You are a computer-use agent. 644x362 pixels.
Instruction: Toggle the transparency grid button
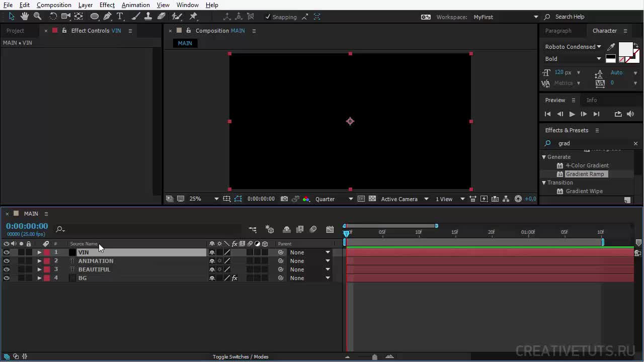pyautogui.click(x=372, y=199)
